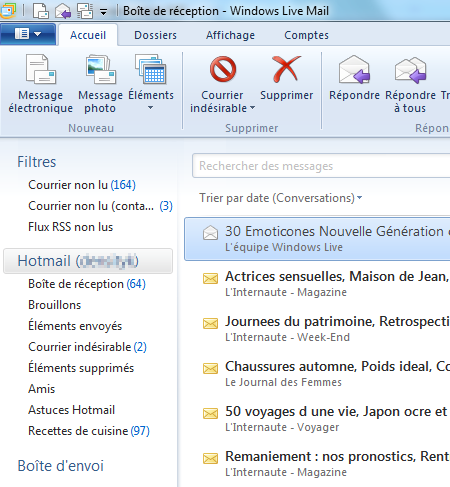
Task: Switch to the Dossiers ribbon tab
Action: point(155,35)
